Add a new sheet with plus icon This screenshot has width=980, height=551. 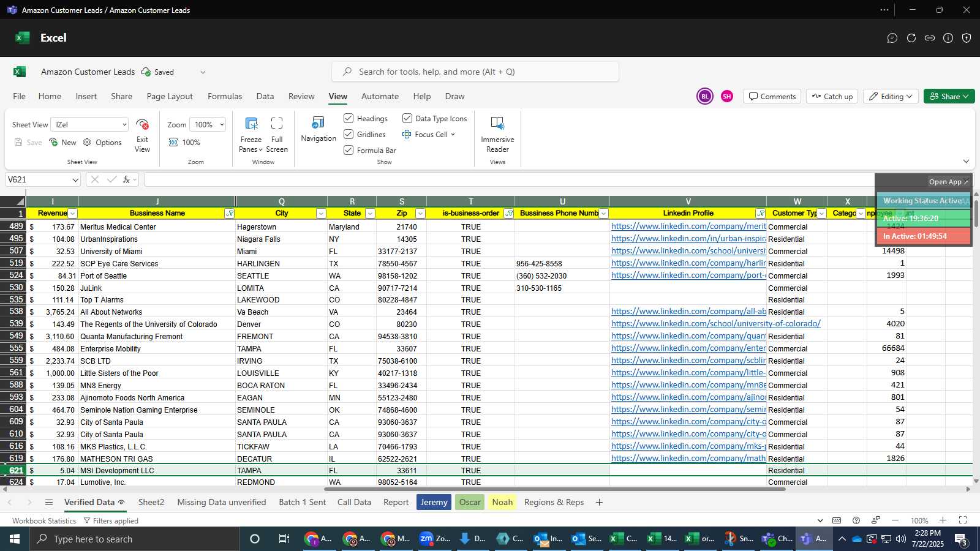pyautogui.click(x=599, y=502)
